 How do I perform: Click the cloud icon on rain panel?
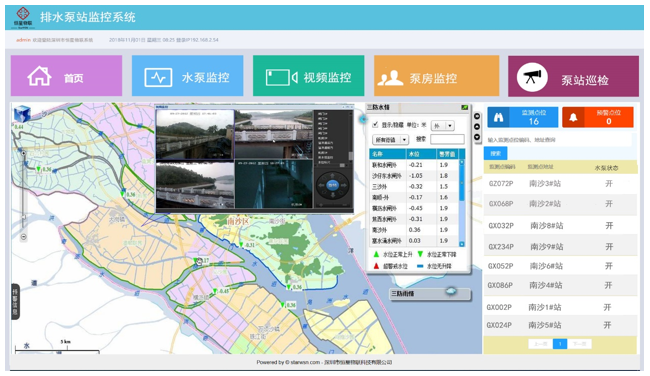451,291
